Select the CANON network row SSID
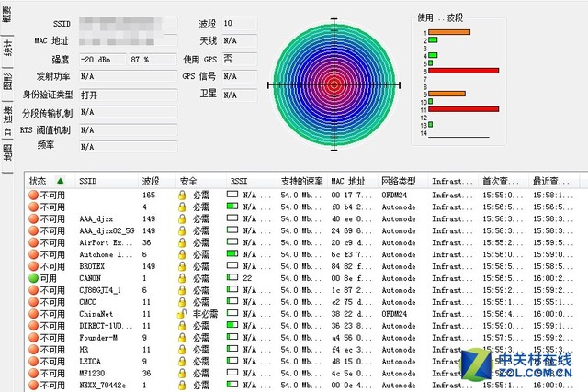 point(90,278)
